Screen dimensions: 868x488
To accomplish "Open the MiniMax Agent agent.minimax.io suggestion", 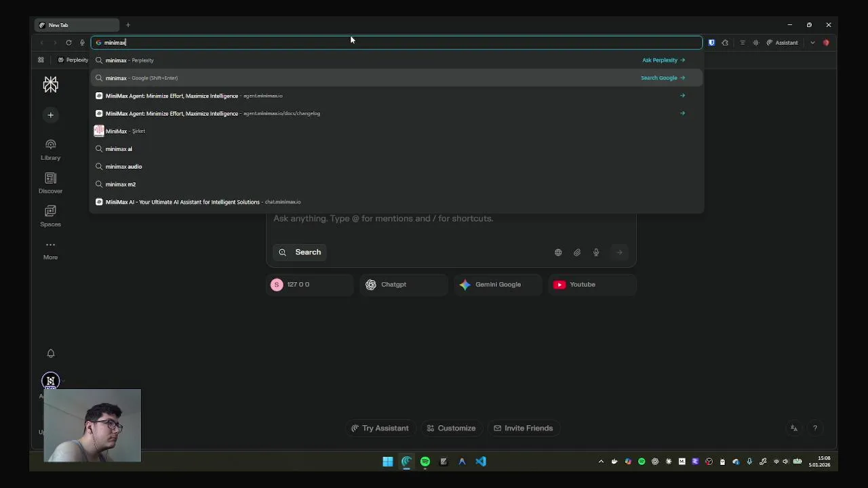I will 397,96.
